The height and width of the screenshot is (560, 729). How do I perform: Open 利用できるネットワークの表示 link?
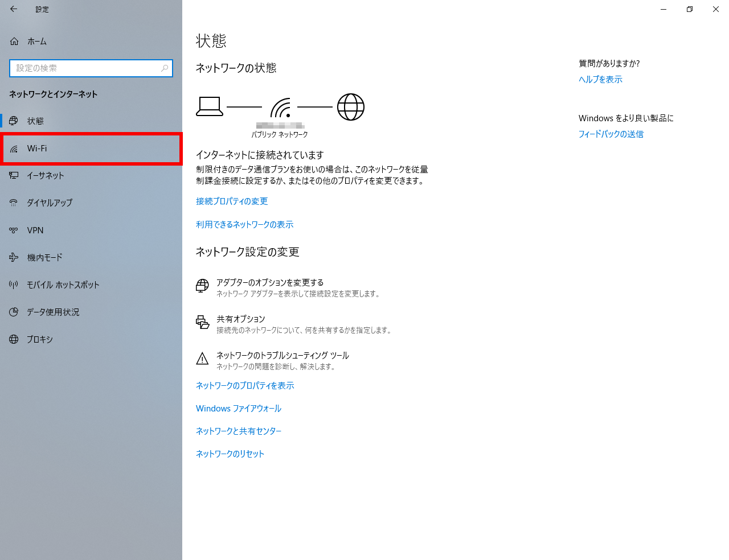(245, 225)
